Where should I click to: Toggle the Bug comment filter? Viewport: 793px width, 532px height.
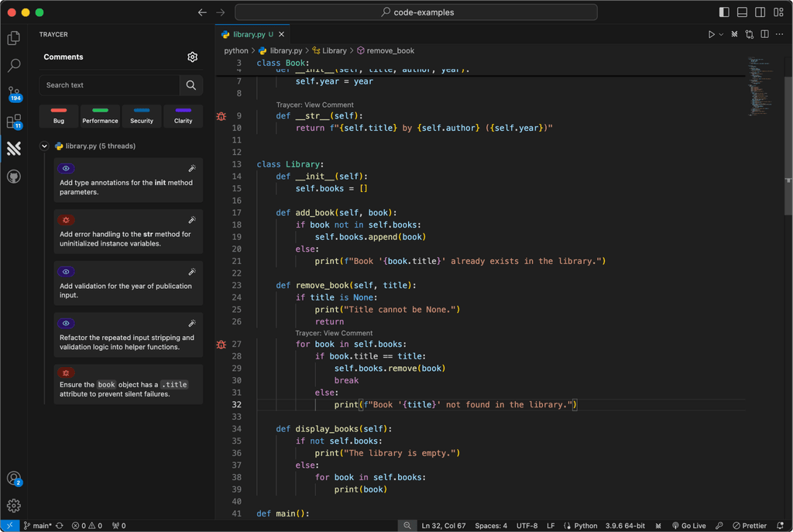[x=59, y=116]
